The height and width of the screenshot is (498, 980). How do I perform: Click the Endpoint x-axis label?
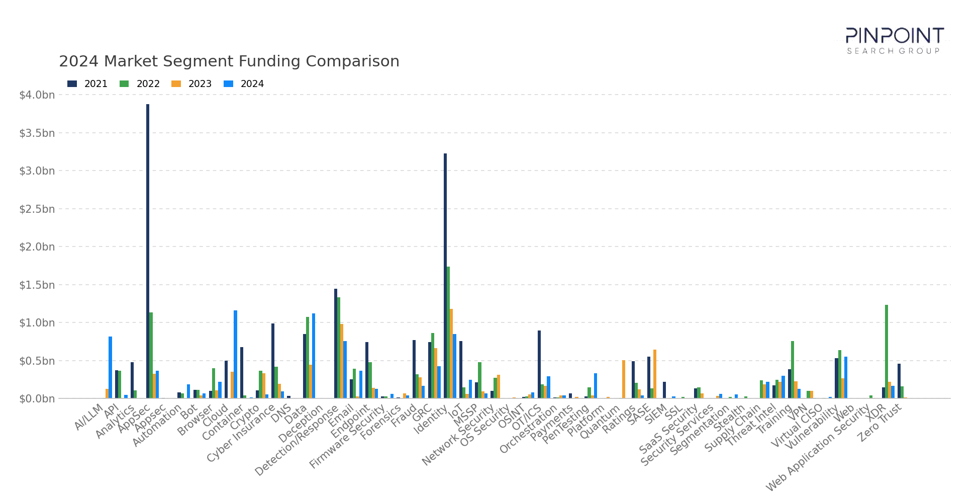point(350,420)
